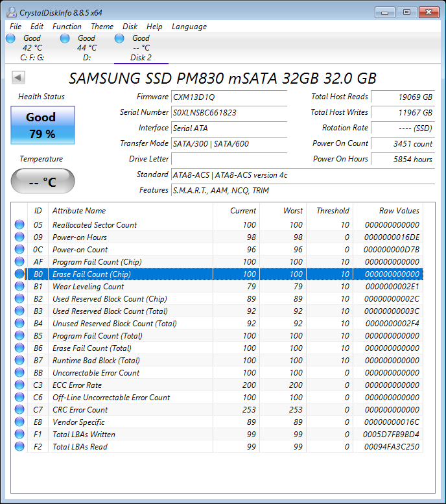The height and width of the screenshot is (504, 446).
Task: Click the temperature -- °C button
Action: pyautogui.click(x=43, y=181)
